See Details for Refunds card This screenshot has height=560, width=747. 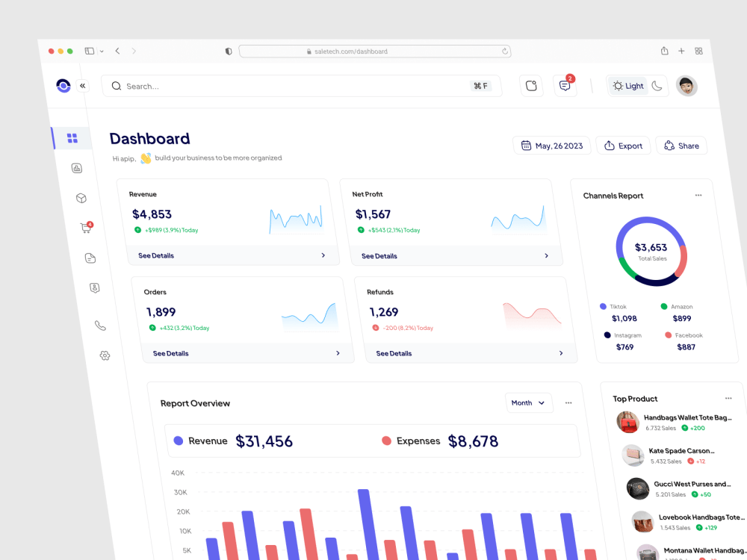pyautogui.click(x=394, y=353)
